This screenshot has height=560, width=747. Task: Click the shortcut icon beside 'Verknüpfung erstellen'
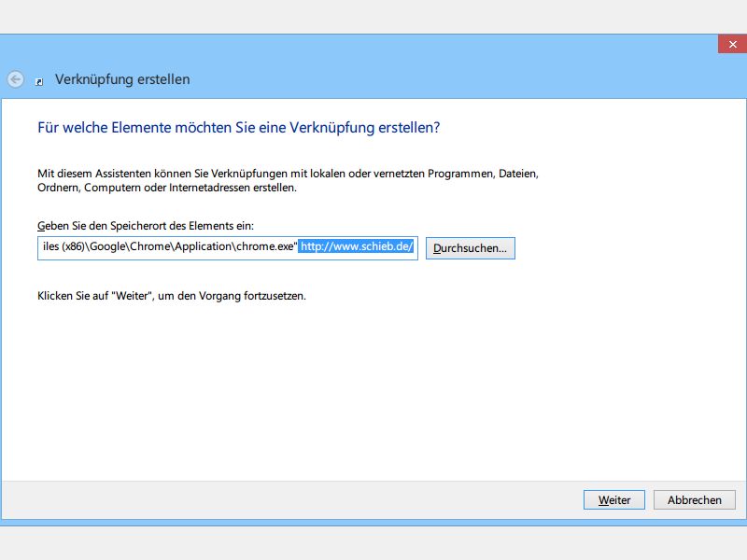pyautogui.click(x=39, y=82)
